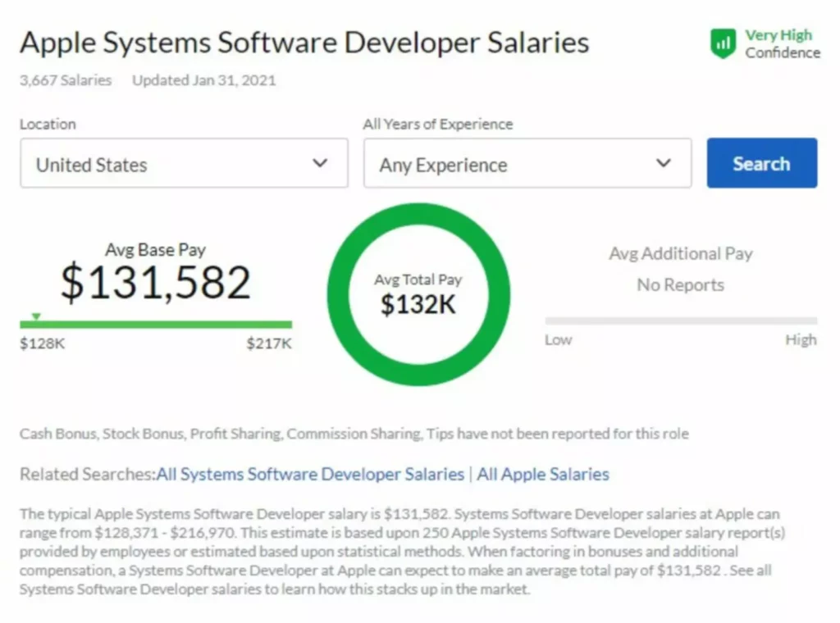
Task: Select the $131,582 Avg Base Pay figure
Action: (156, 284)
